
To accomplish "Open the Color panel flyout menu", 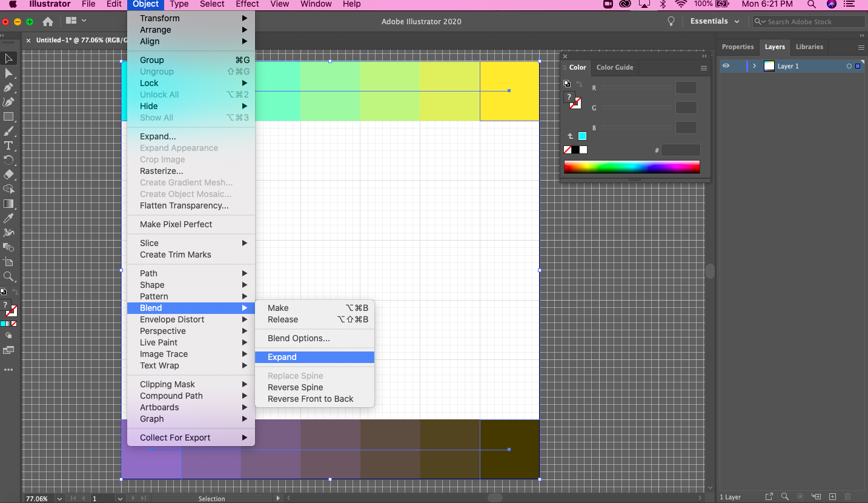I will [x=703, y=68].
